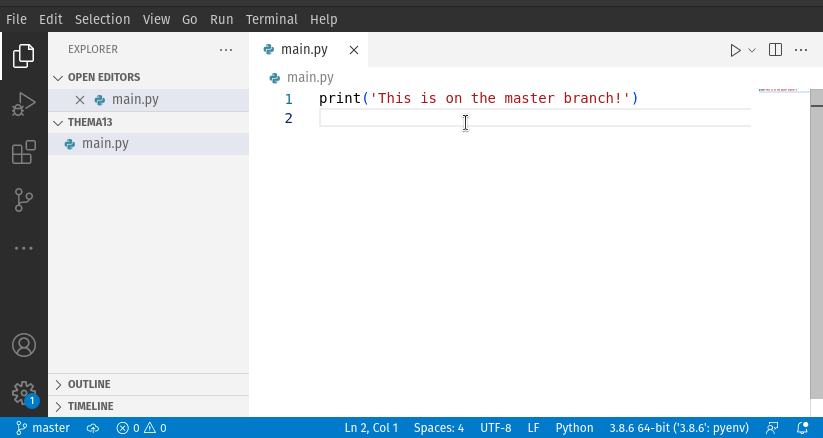The image size is (823, 438).
Task: Open the Accounts menu icon
Action: [24, 345]
